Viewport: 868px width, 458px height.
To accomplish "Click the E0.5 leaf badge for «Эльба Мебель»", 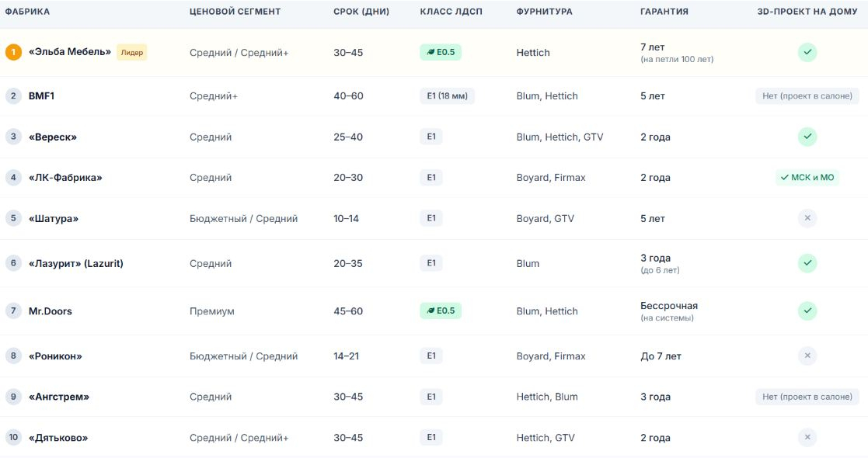I will 441,52.
